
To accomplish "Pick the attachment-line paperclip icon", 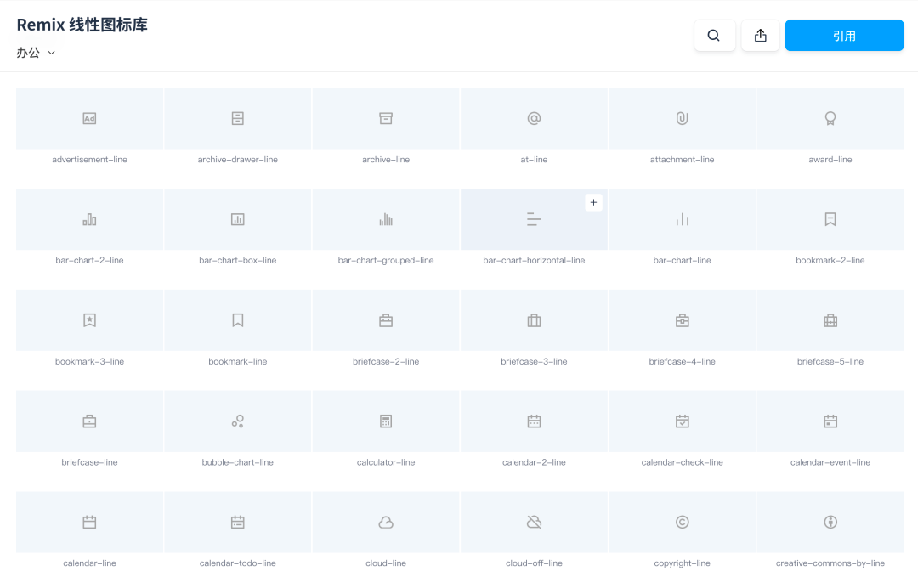I will [x=682, y=119].
